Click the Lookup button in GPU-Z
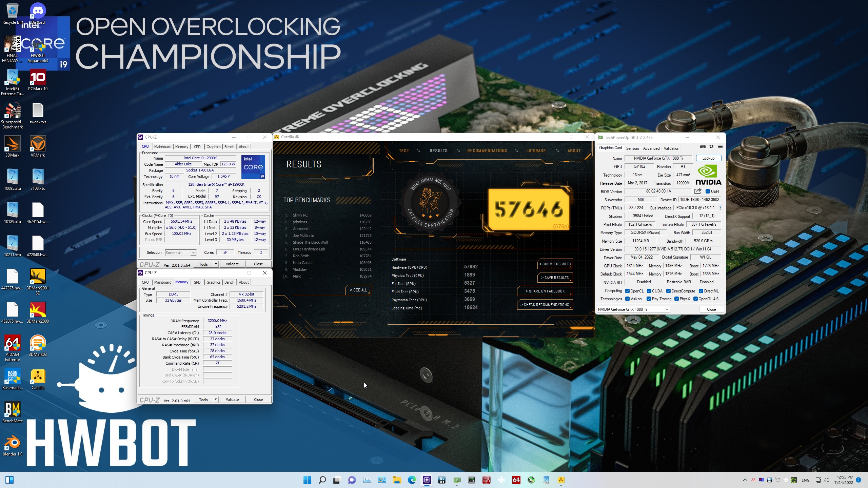868x488 pixels. (708, 158)
